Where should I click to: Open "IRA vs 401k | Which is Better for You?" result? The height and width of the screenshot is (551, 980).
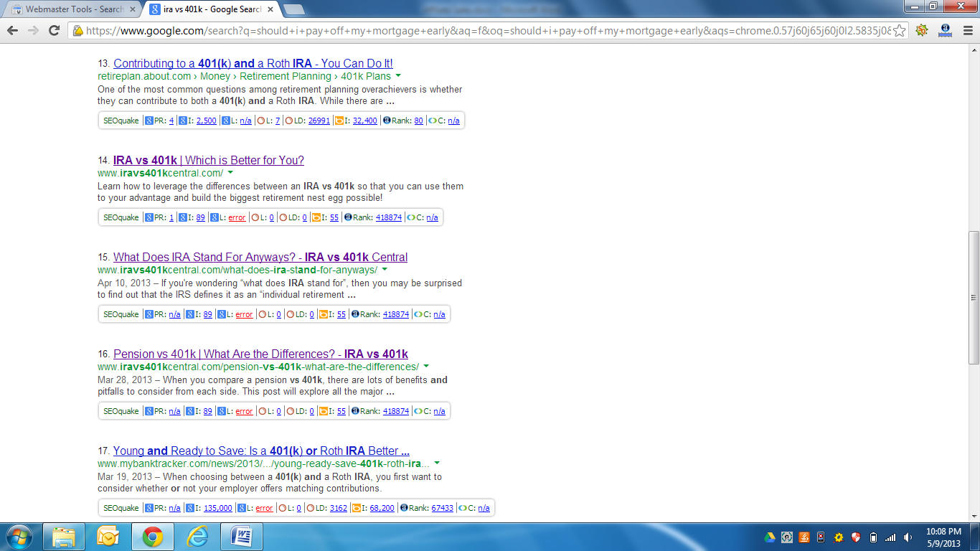(208, 160)
